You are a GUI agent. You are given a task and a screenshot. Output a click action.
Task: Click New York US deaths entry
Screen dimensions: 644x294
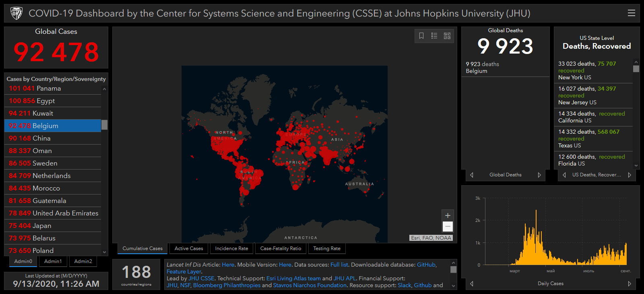click(594, 70)
